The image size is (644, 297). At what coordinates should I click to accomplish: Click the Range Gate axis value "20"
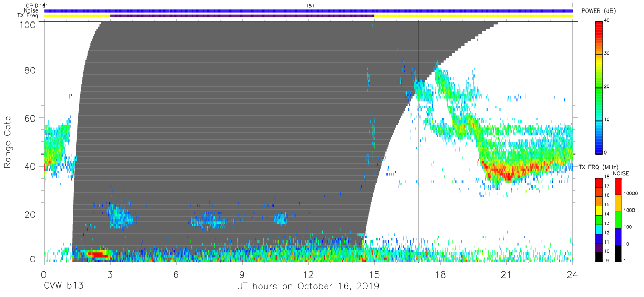point(31,214)
